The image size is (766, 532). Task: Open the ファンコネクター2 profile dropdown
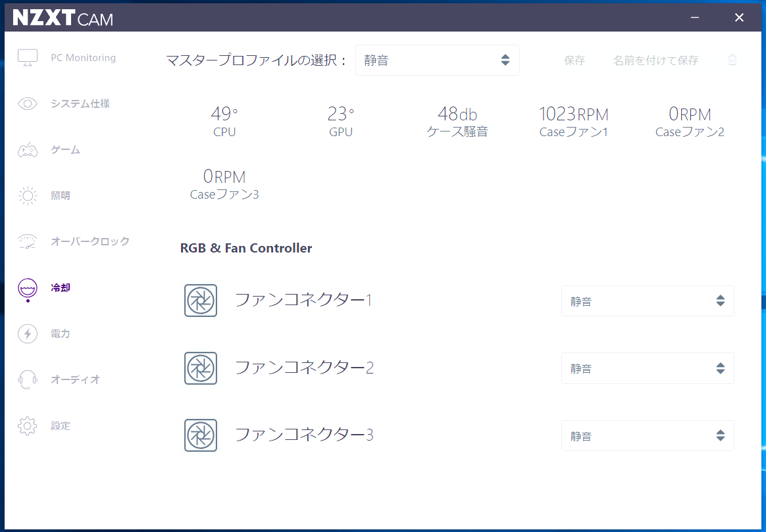coord(648,368)
